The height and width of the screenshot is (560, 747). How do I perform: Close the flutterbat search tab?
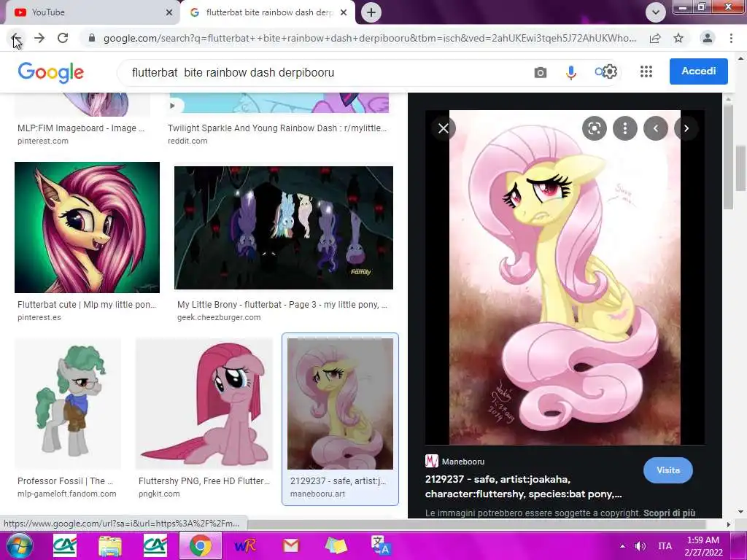coord(344,12)
